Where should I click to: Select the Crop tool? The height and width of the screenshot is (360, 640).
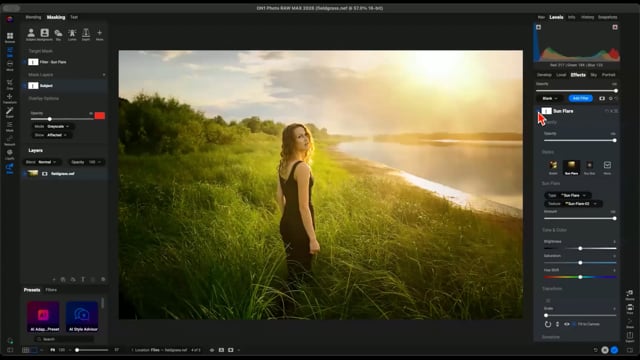click(10, 84)
